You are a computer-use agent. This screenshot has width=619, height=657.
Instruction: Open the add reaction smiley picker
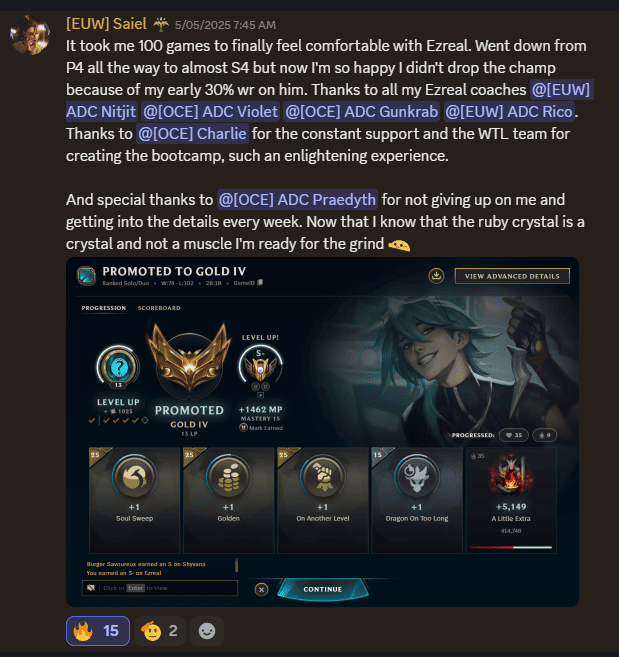[207, 631]
